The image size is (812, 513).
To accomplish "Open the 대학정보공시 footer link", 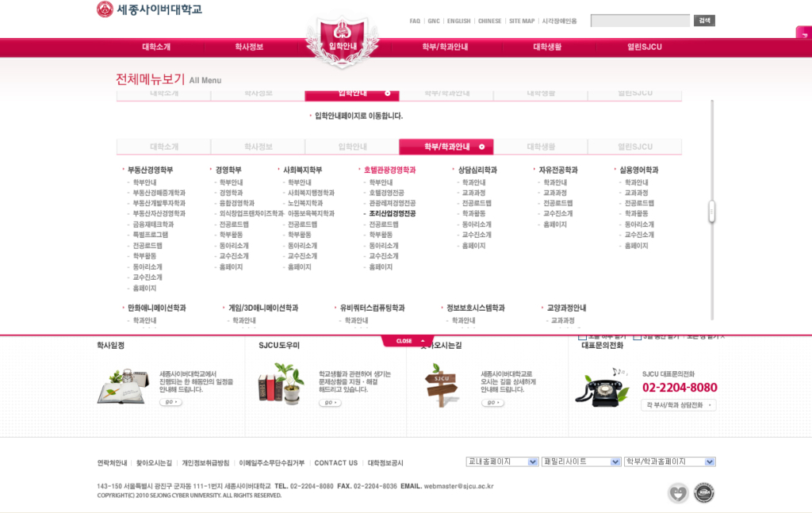I will tap(385, 463).
